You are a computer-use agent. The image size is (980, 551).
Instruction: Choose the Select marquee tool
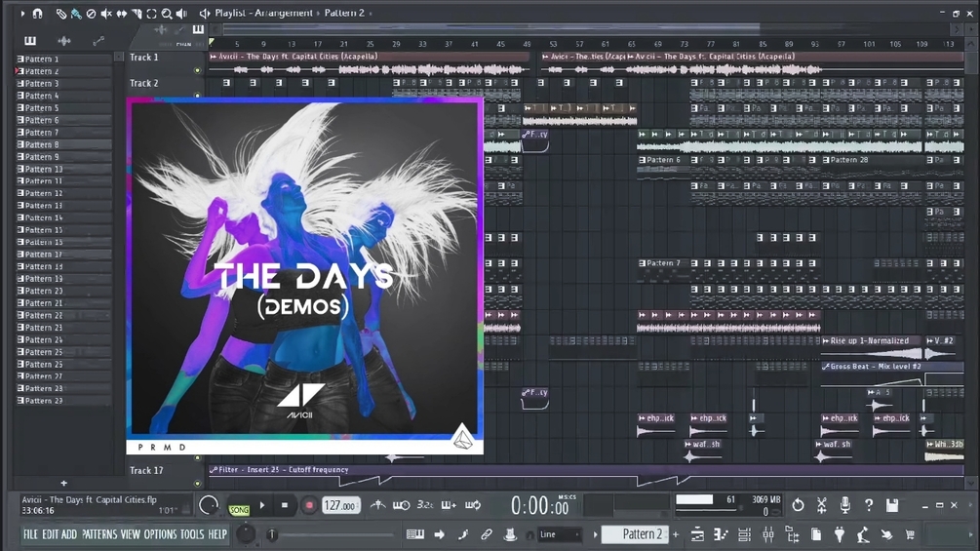[x=151, y=13]
